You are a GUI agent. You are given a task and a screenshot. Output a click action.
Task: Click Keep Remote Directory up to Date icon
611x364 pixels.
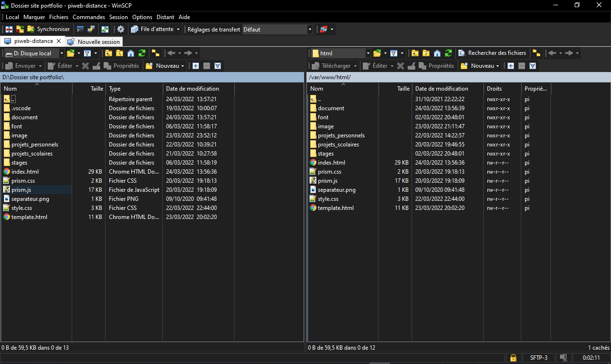[105, 29]
